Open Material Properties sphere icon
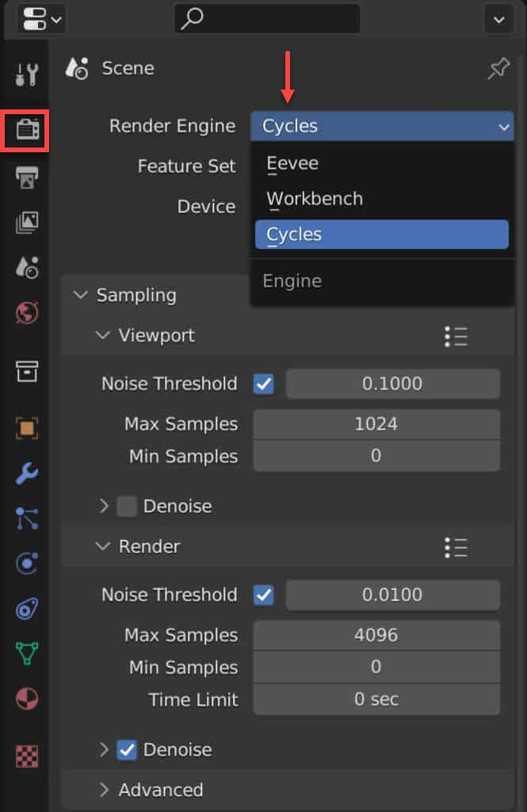 [x=25, y=699]
